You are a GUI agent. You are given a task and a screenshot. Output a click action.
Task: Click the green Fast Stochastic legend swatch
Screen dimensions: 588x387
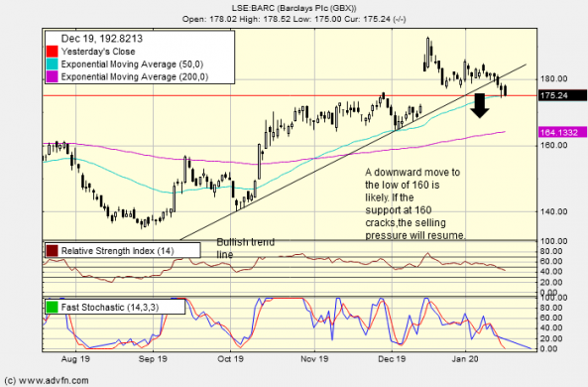53,307
